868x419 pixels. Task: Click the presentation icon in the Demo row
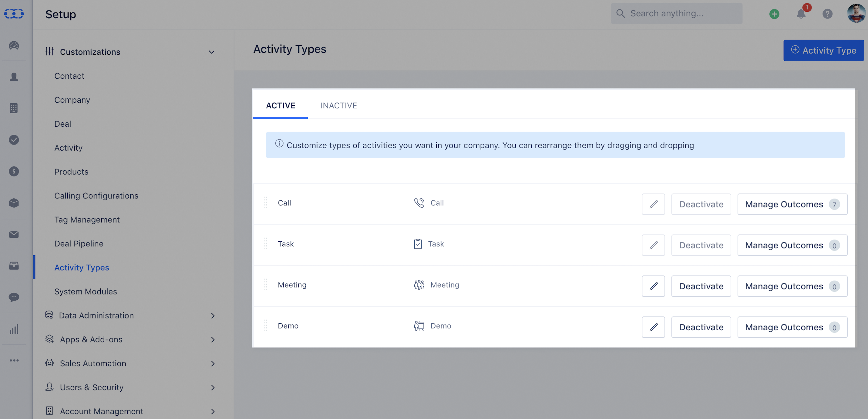point(419,325)
